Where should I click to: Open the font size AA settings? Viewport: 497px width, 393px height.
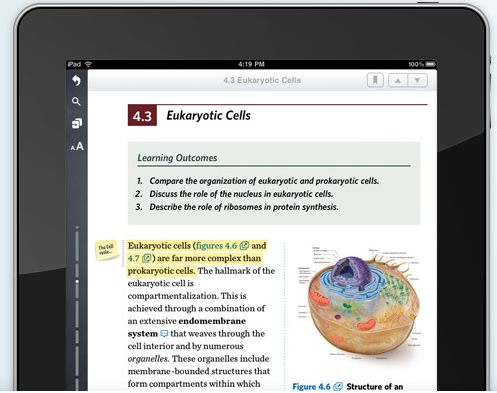pos(77,146)
